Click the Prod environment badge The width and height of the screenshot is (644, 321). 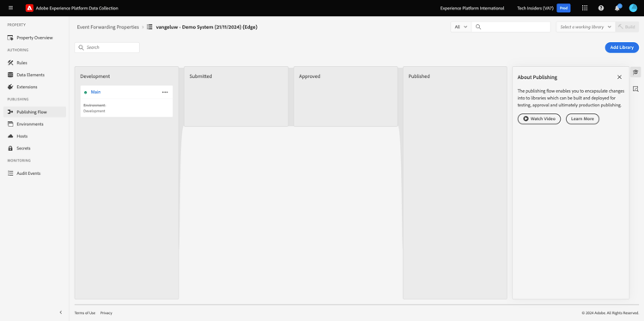click(x=563, y=9)
